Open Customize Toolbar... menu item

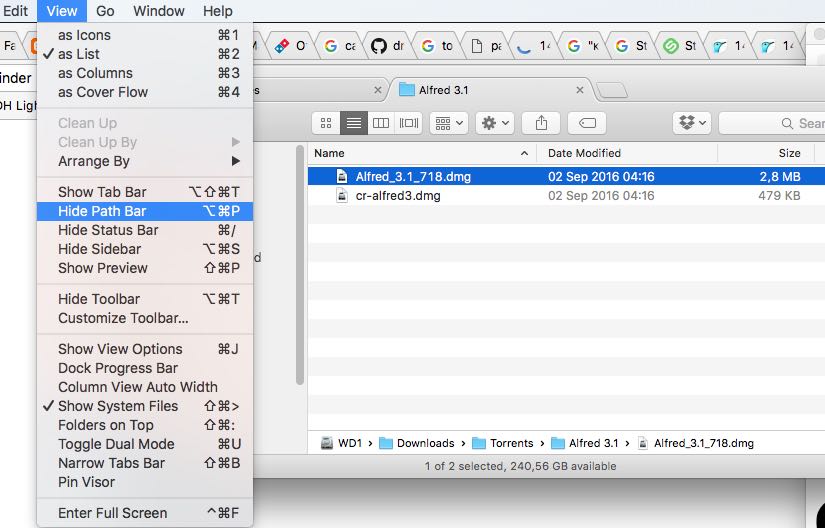click(145, 318)
